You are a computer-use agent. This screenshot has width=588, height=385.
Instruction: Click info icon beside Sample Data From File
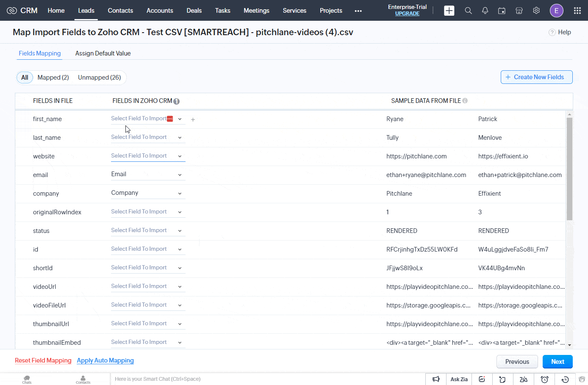[465, 101]
